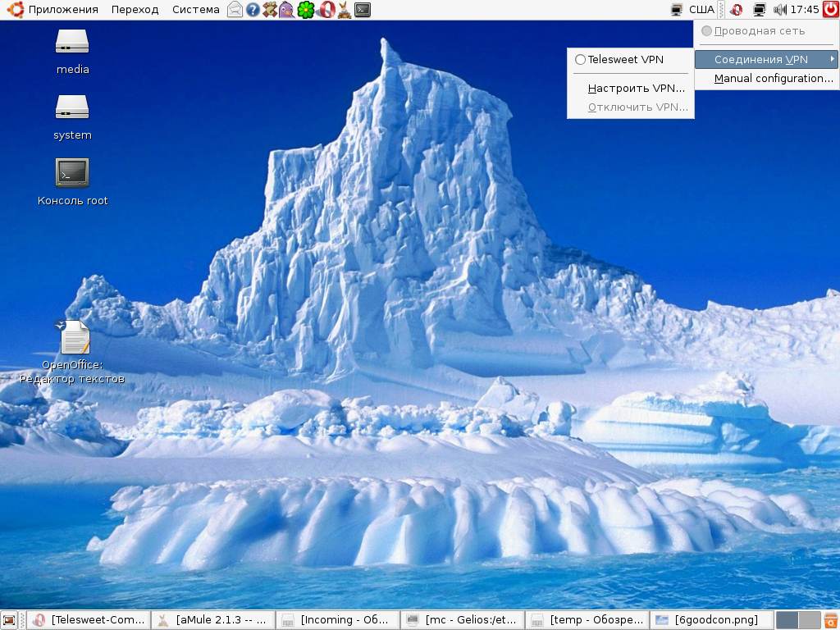Viewport: 840px width, 630px height.
Task: Open the ICQ green flower launcher
Action: click(306, 10)
